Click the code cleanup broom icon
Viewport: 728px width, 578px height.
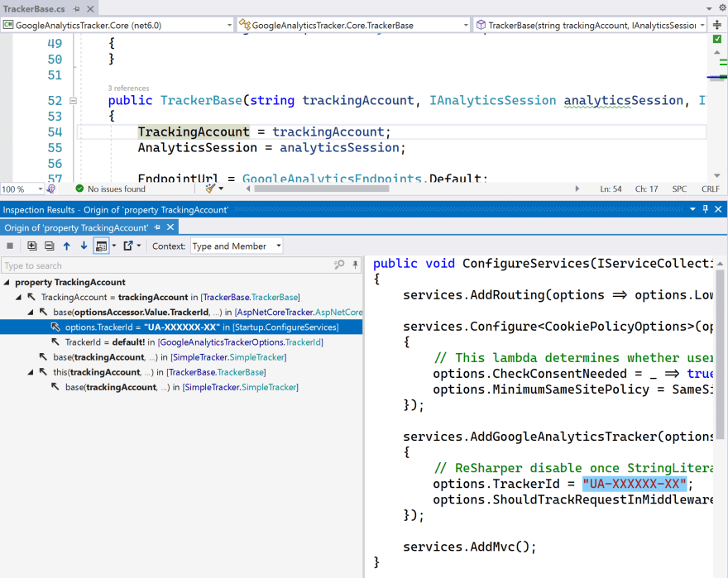[x=210, y=189]
